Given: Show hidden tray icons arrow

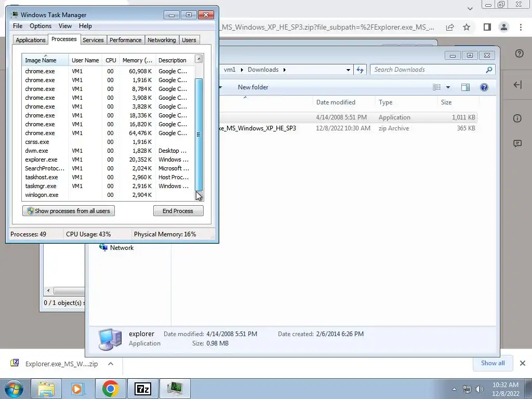Looking at the screenshot, I should (454, 389).
